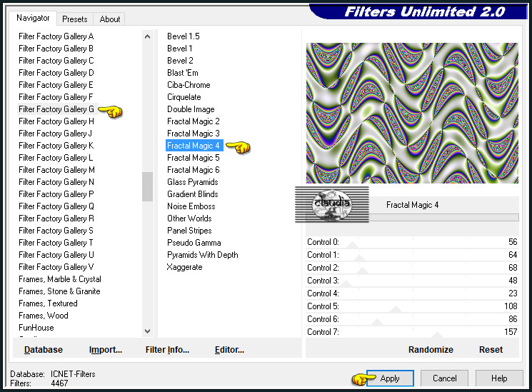The image size is (532, 392).
Task: Select Filter Factory Gallery U
Action: (x=56, y=255)
